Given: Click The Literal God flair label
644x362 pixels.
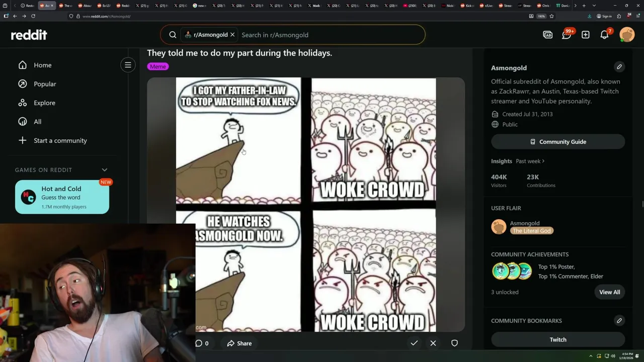Looking at the screenshot, I should pos(532,231).
